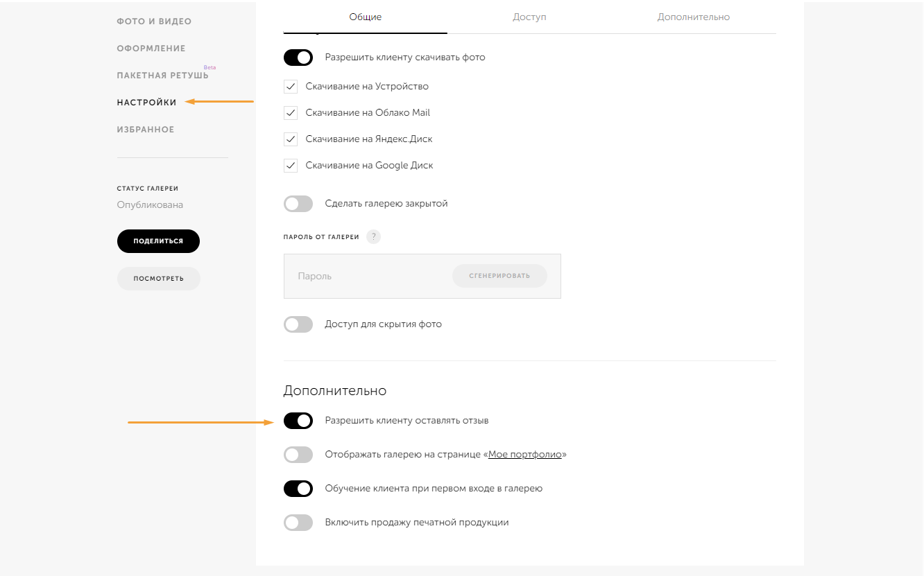
Task: Disable the 'Разрешить клиенту скачивать фото' toggle
Action: point(298,58)
